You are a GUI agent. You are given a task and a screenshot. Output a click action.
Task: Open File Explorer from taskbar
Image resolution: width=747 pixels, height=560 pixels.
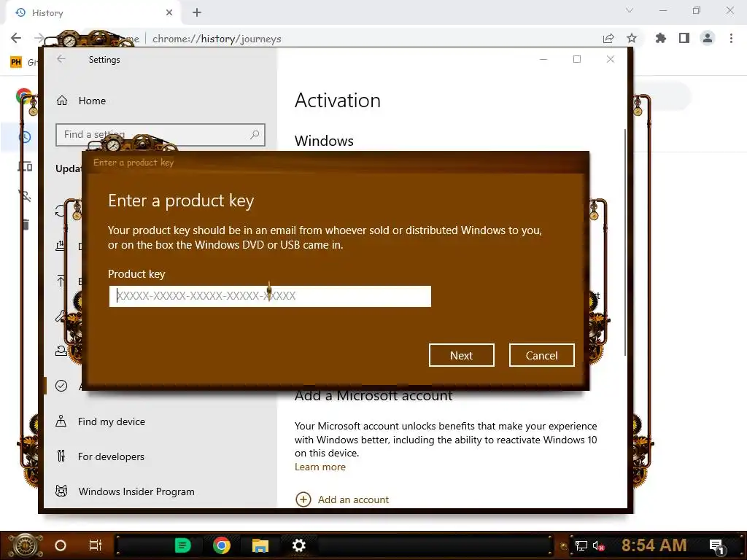[x=260, y=545]
